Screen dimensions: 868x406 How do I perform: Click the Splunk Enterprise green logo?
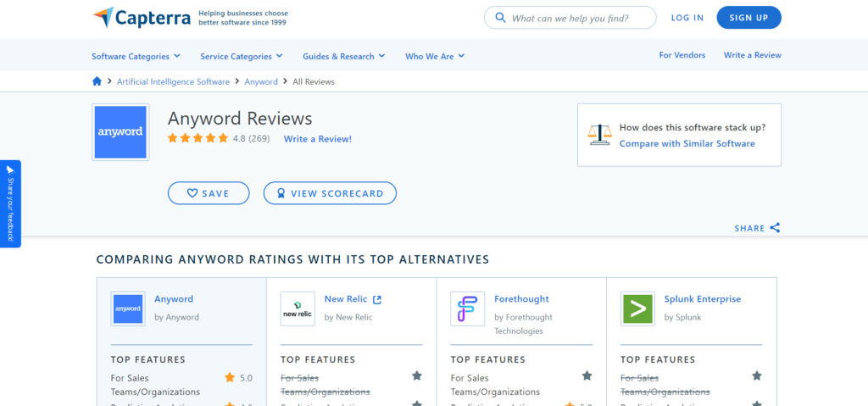pos(637,309)
